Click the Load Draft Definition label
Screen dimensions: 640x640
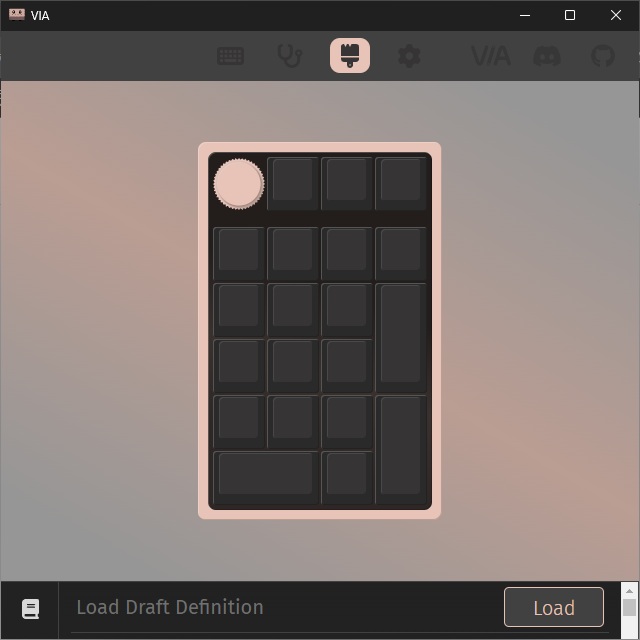(170, 607)
